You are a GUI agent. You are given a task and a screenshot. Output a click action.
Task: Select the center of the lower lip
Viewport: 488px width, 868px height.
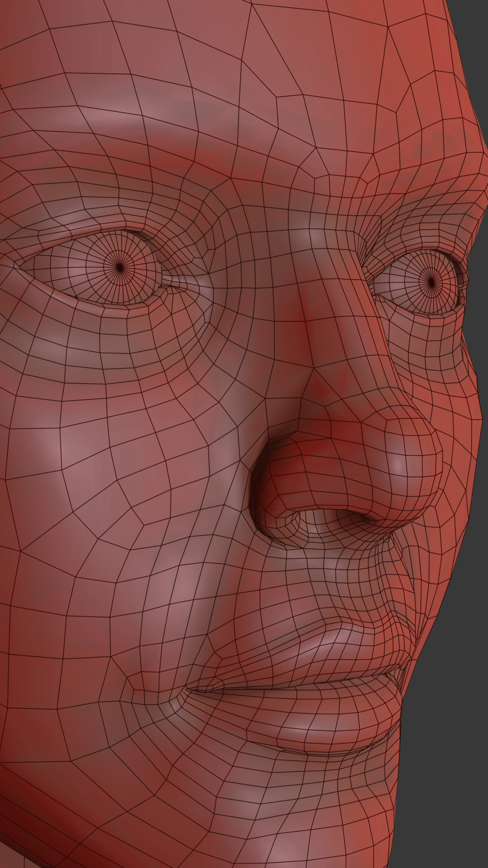[325, 723]
